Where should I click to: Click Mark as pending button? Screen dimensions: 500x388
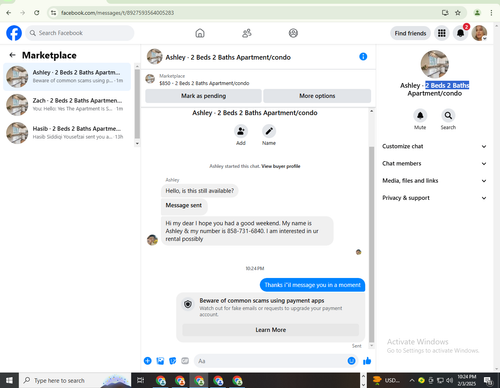203,96
